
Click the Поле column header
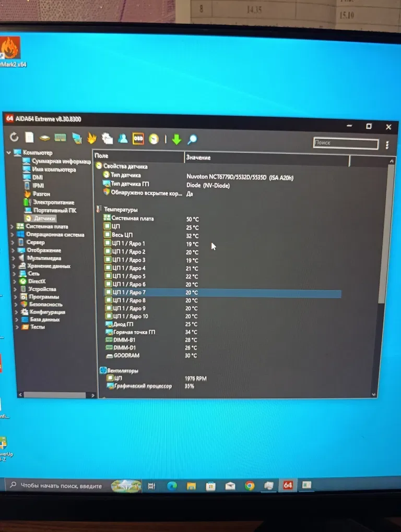click(x=138, y=156)
